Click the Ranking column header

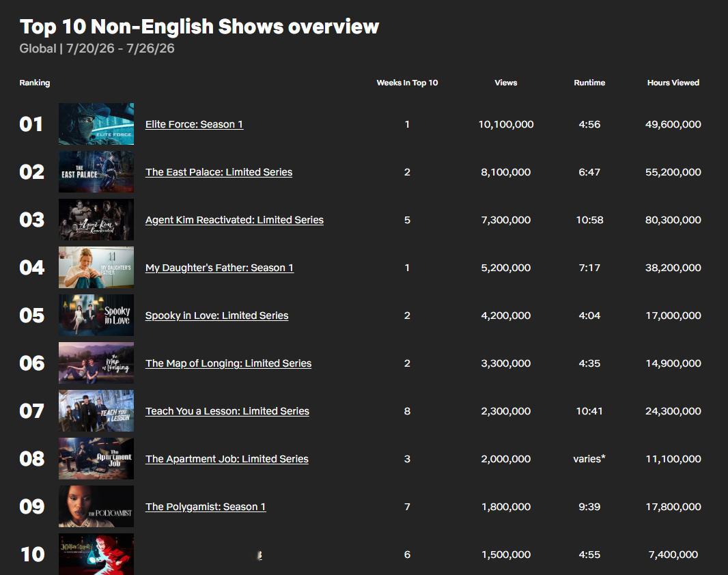(x=35, y=83)
